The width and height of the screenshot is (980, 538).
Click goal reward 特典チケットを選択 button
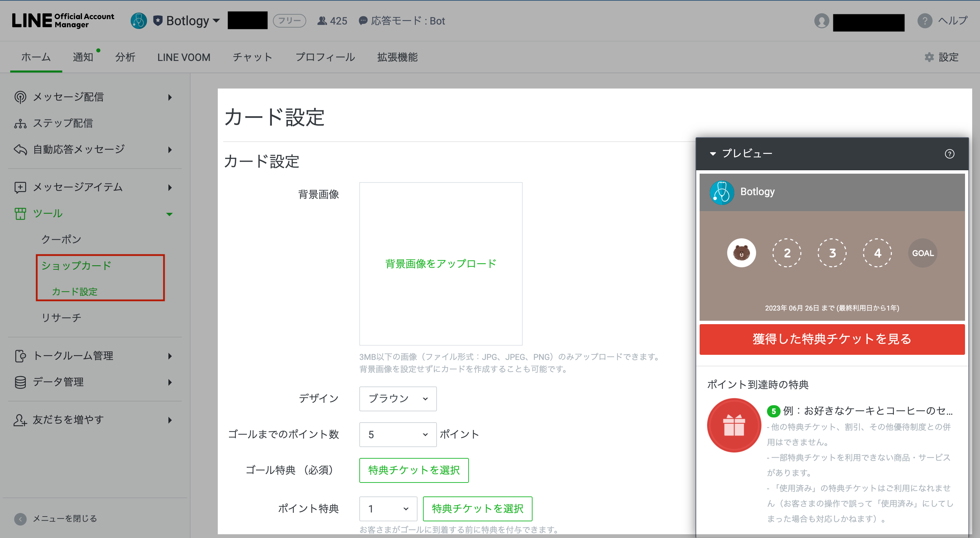413,470
